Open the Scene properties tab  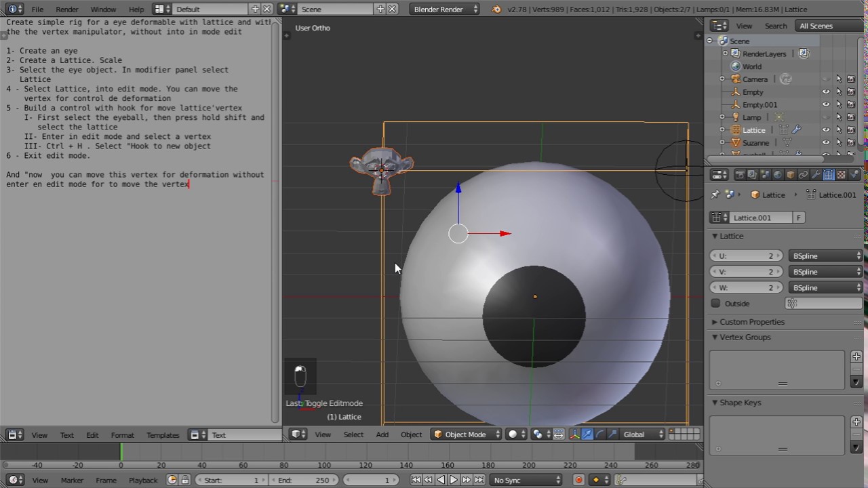point(765,175)
